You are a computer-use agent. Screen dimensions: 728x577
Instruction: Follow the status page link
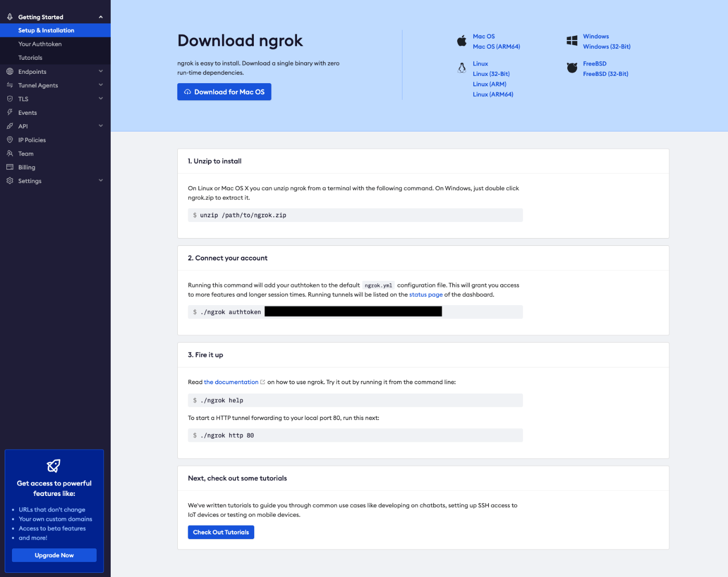coord(426,295)
